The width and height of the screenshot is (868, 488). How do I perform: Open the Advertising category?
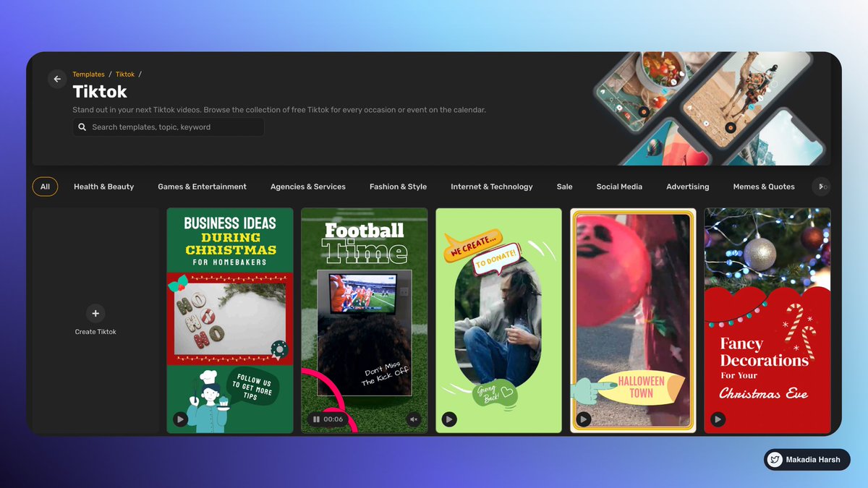point(687,187)
